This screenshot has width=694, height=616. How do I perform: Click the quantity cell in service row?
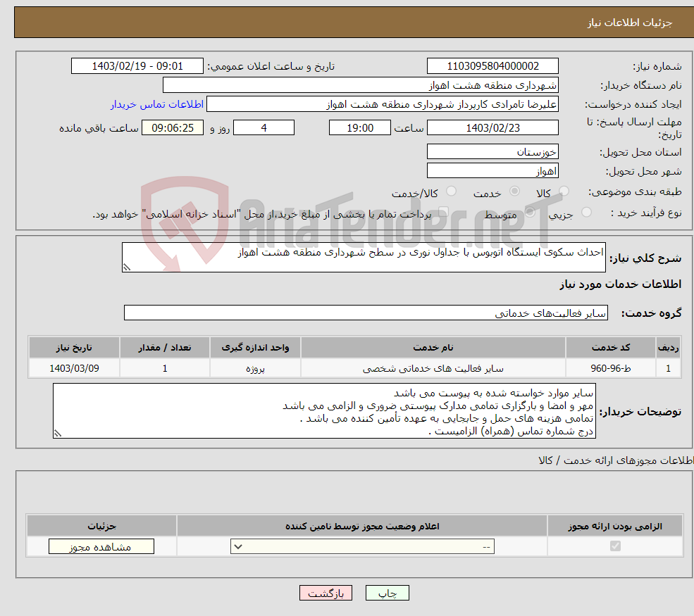(x=165, y=368)
